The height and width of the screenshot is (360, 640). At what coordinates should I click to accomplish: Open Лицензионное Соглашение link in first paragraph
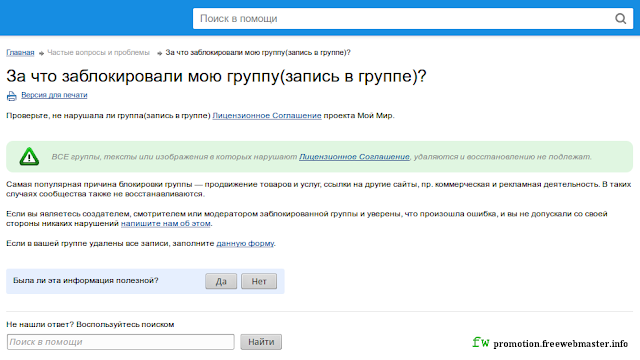tap(267, 116)
